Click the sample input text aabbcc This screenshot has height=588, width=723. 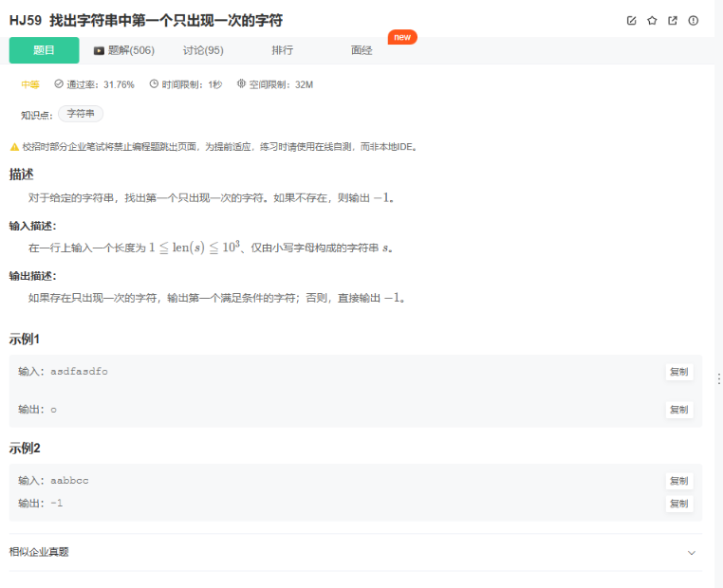[69, 481]
